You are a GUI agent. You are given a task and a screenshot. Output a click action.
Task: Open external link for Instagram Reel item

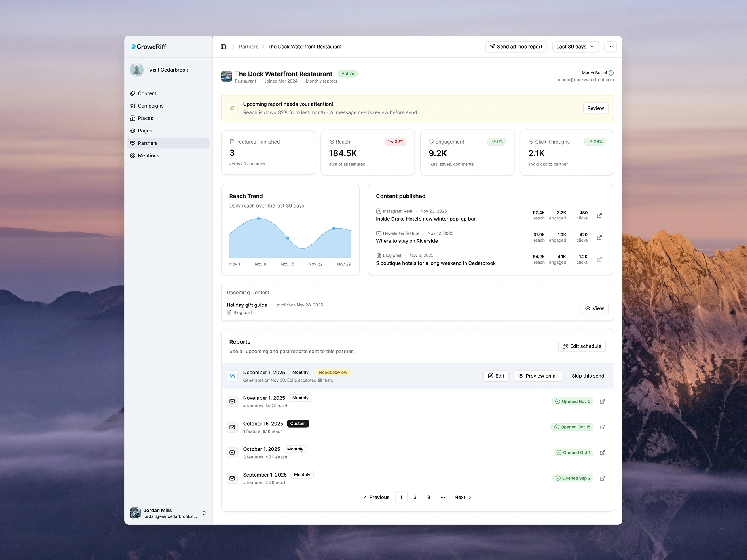[599, 216]
